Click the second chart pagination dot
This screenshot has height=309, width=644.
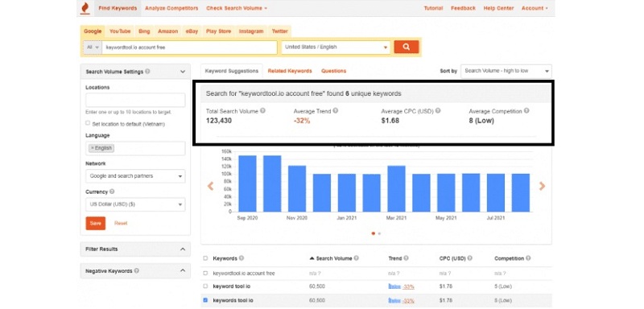pos(379,233)
